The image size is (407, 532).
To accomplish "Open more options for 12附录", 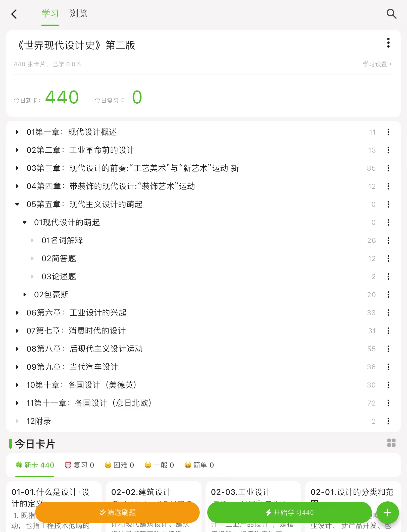I will click(388, 421).
